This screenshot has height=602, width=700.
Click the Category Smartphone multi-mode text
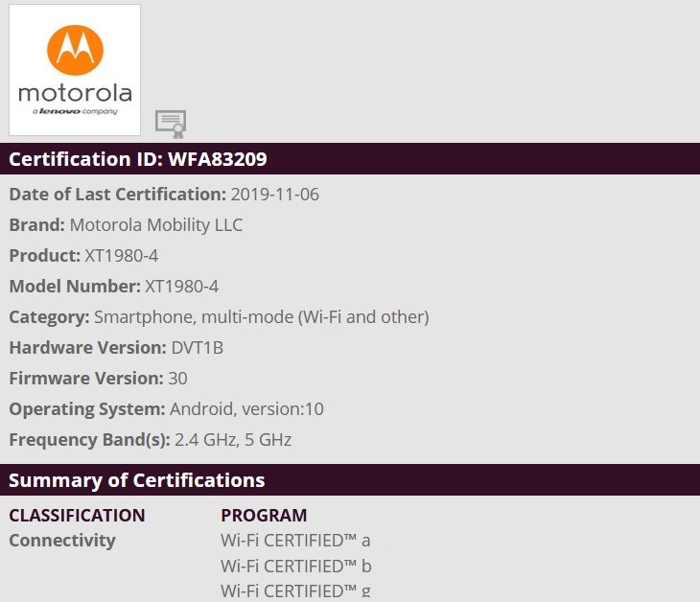(x=262, y=317)
